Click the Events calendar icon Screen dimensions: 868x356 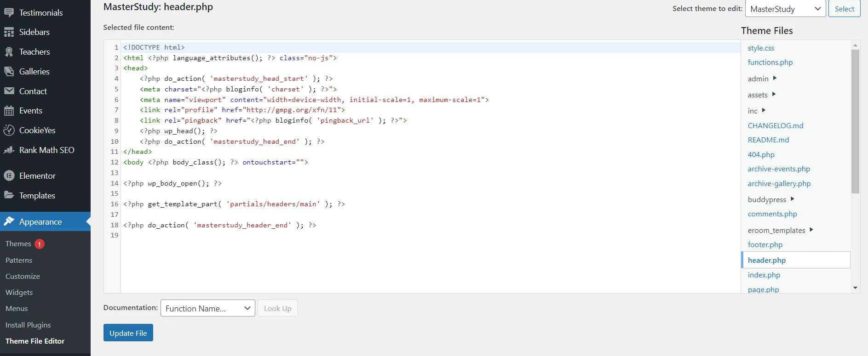(x=9, y=111)
